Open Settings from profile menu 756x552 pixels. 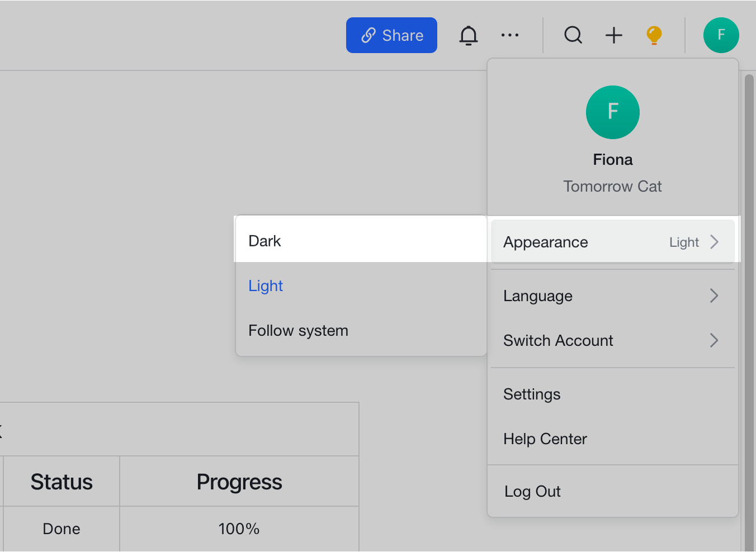click(x=532, y=394)
